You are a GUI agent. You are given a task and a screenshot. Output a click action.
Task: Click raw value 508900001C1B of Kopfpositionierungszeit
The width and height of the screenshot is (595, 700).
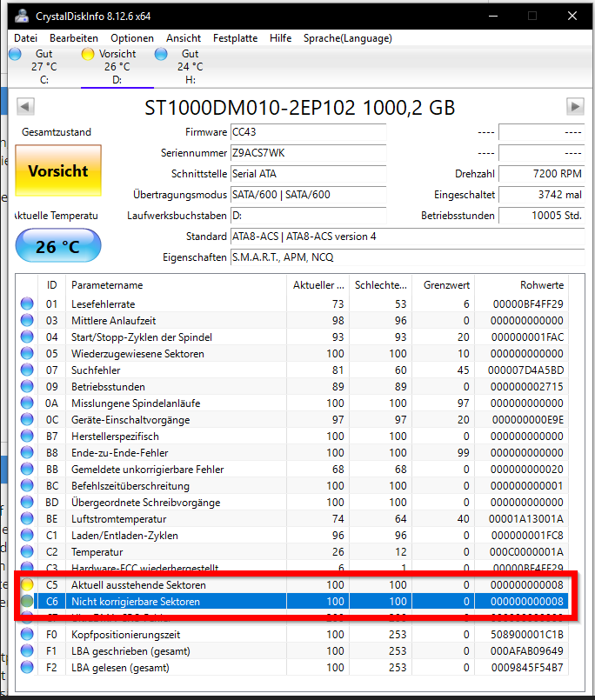tap(527, 635)
